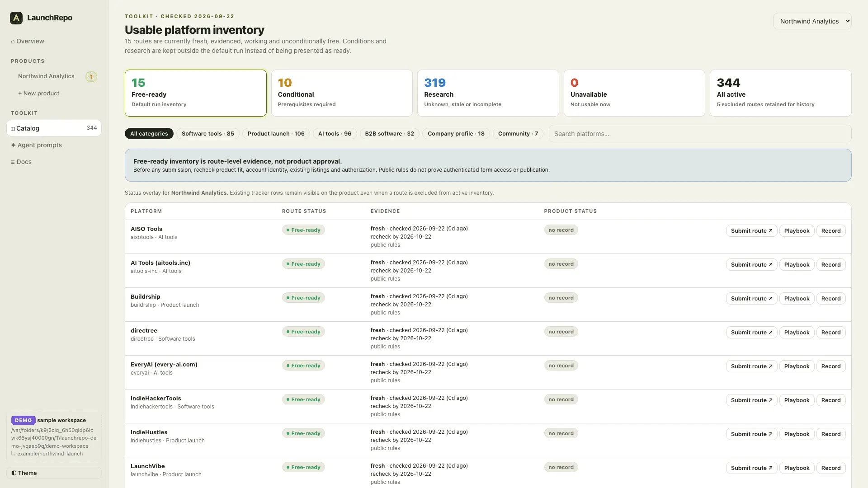Focus the Search platforms field
The image size is (868, 488).
point(700,134)
